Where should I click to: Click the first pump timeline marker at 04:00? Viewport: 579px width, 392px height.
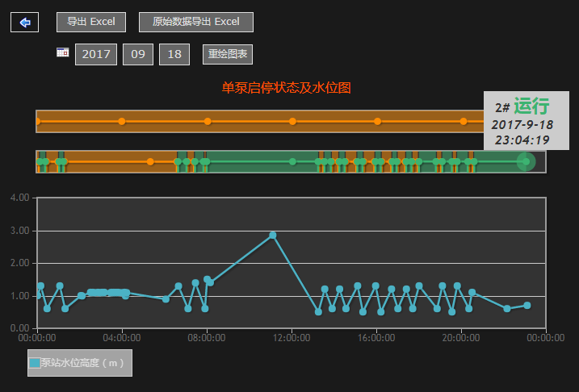[122, 121]
